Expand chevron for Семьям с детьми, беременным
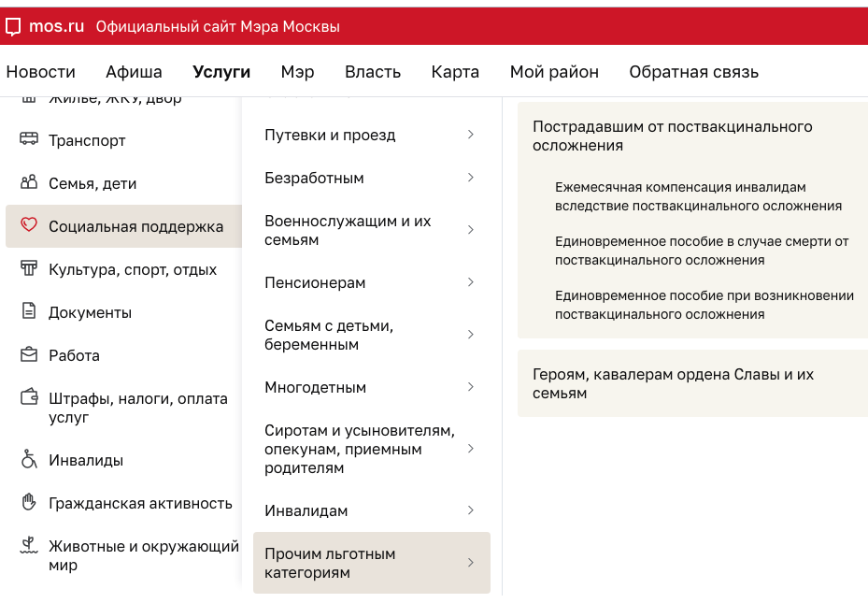 [x=471, y=335]
